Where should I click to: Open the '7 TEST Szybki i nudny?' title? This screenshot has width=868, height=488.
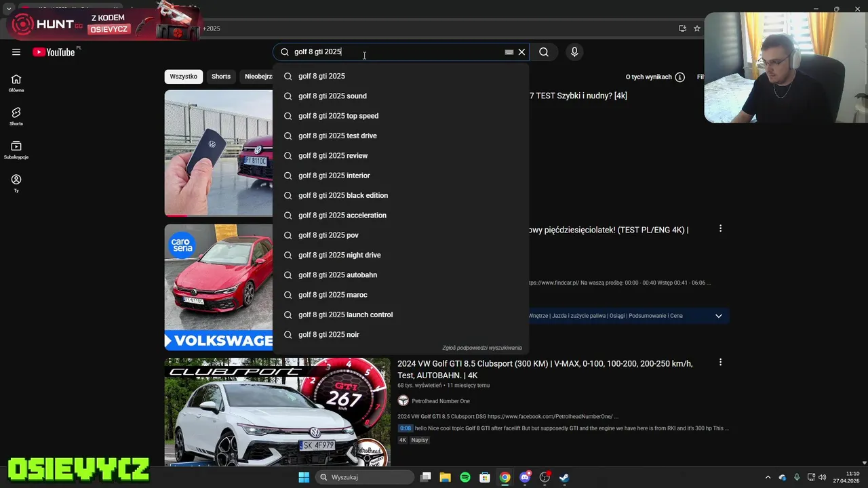(578, 96)
